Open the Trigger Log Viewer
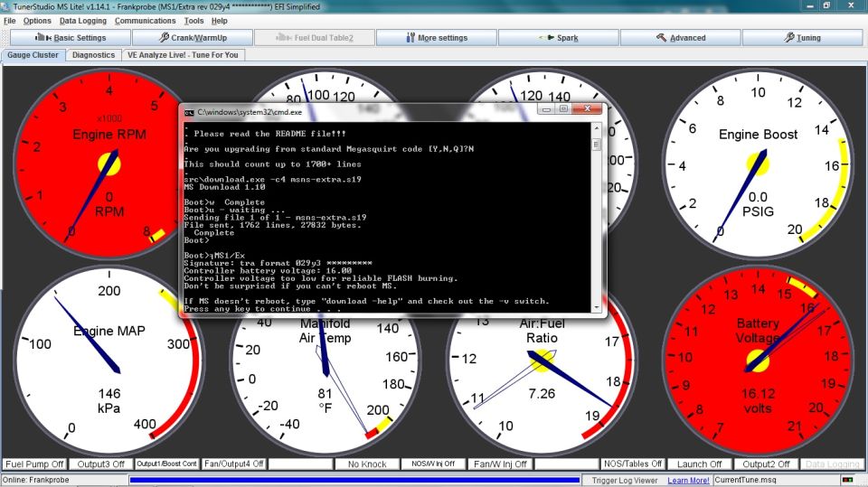868x487 pixels. coord(625,481)
